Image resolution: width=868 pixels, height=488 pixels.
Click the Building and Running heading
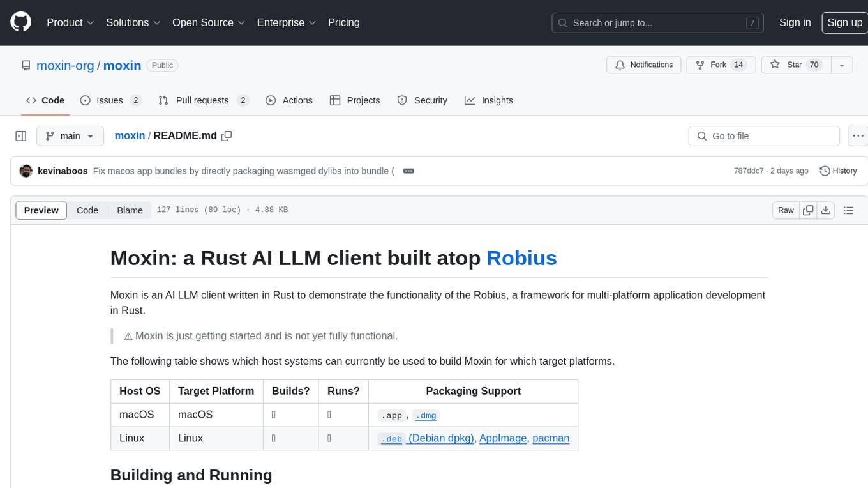point(191,475)
